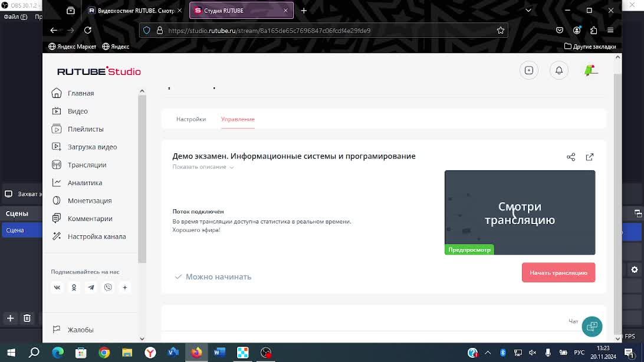Click Начать трансляцию button

click(558, 272)
